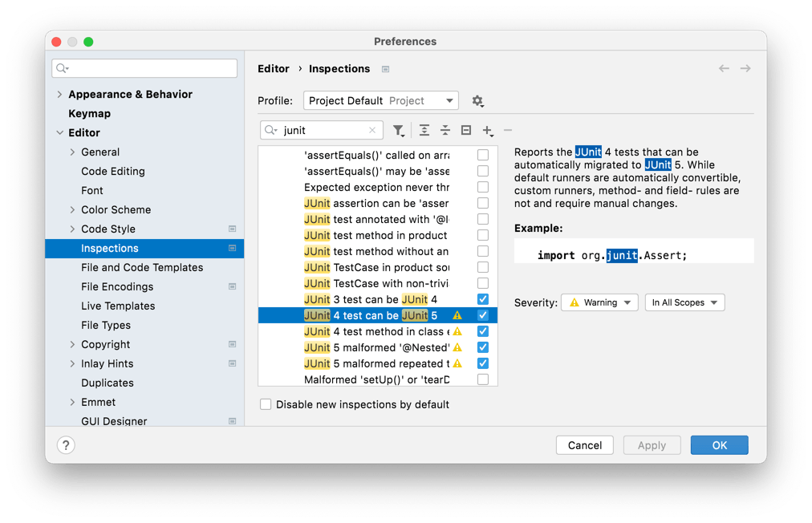Click the filter inspections funnel icon
812x523 pixels.
(x=398, y=130)
